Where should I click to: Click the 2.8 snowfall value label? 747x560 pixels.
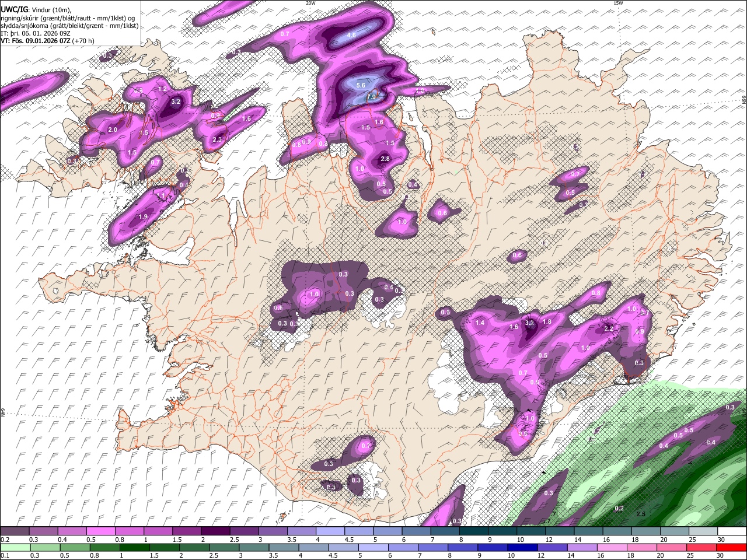point(385,159)
